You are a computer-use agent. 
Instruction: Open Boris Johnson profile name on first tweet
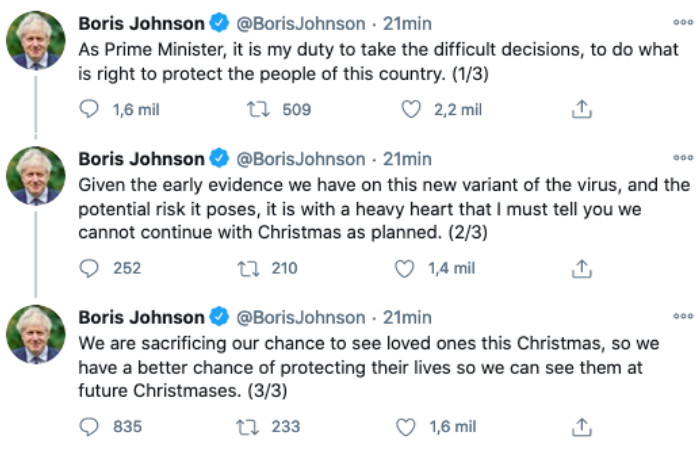point(140,23)
